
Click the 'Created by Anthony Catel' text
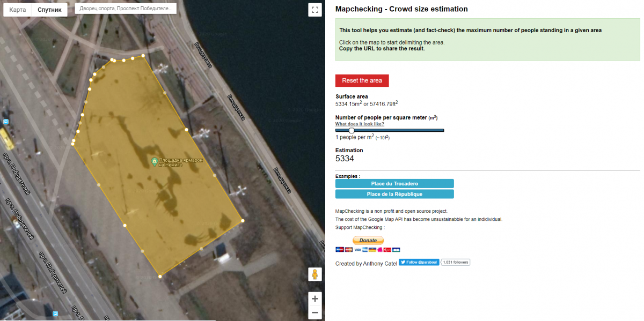[366, 264]
